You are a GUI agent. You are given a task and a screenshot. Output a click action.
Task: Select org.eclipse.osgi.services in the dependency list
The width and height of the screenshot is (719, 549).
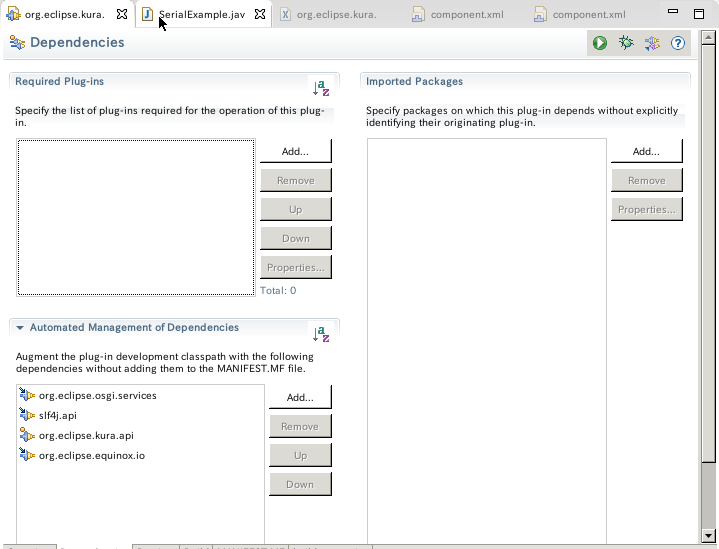tap(98, 395)
